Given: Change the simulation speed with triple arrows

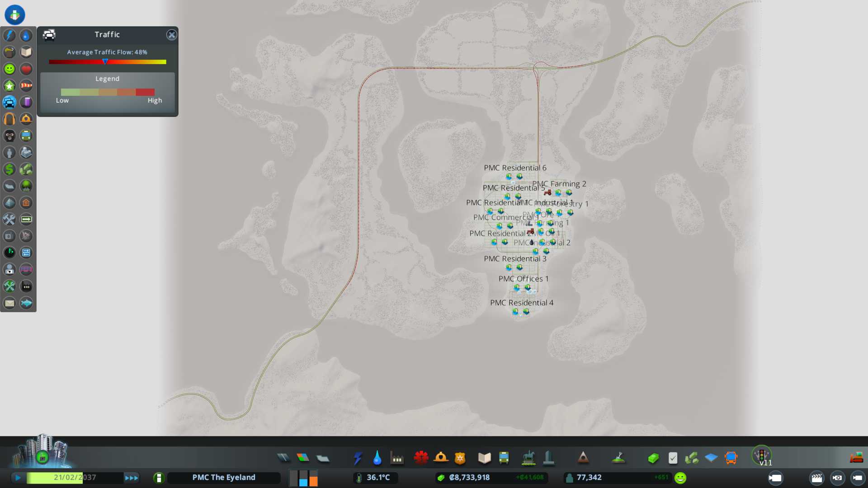Looking at the screenshot, I should [132, 478].
